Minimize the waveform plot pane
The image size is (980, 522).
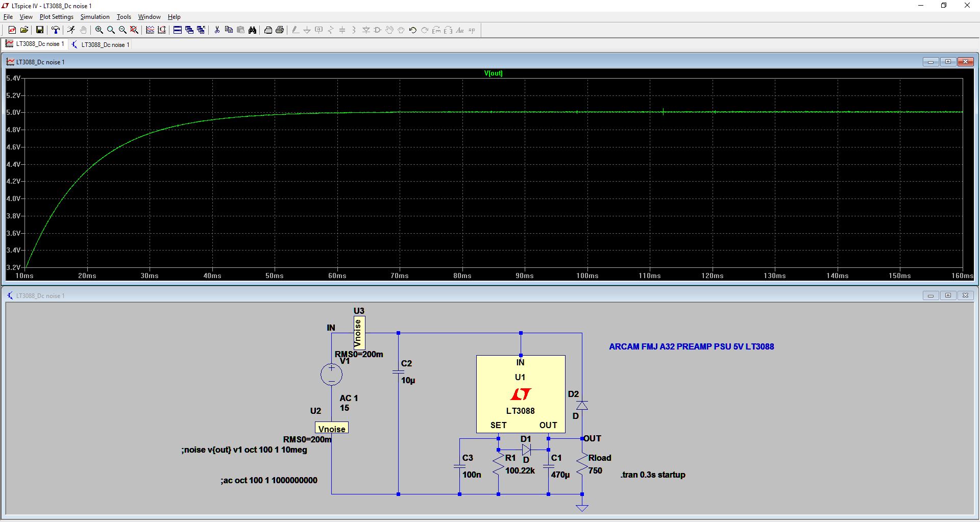pos(930,62)
